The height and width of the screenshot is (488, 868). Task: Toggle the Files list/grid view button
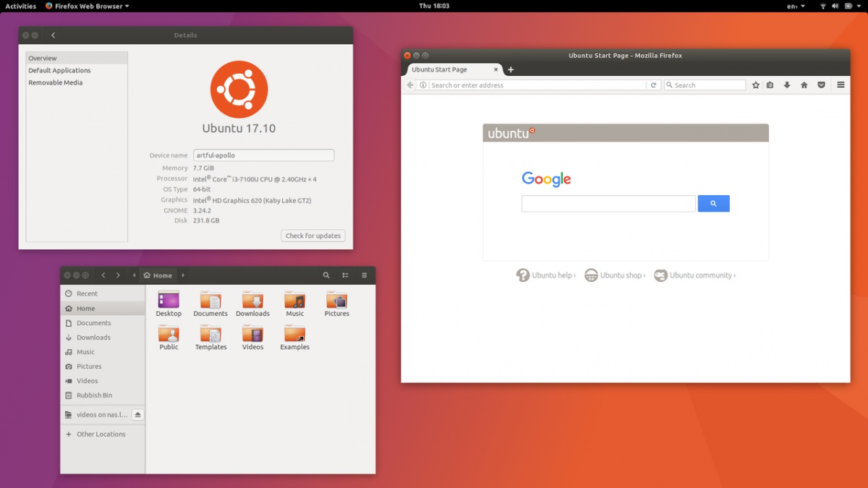(345, 275)
